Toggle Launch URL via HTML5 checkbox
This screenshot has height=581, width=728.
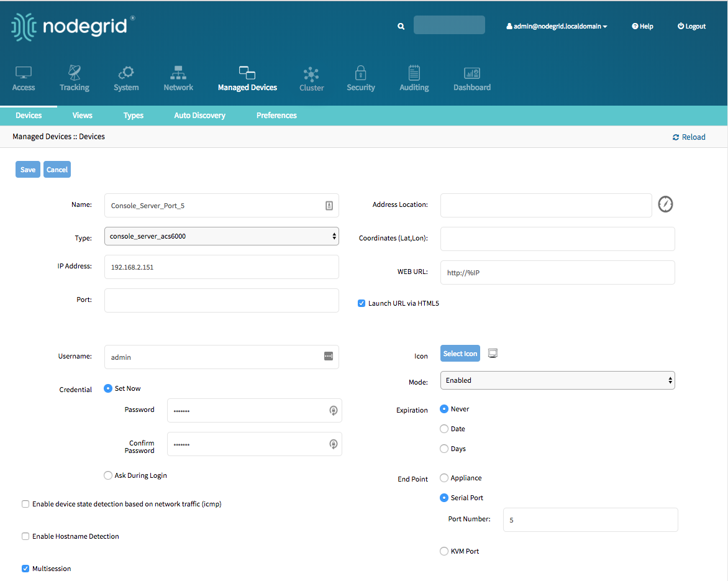coord(362,303)
